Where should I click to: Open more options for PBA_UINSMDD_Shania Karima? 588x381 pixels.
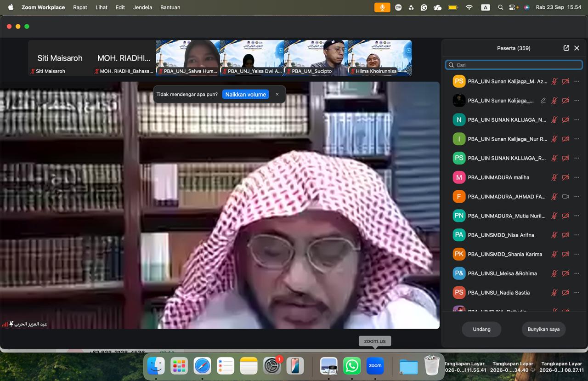(577, 254)
